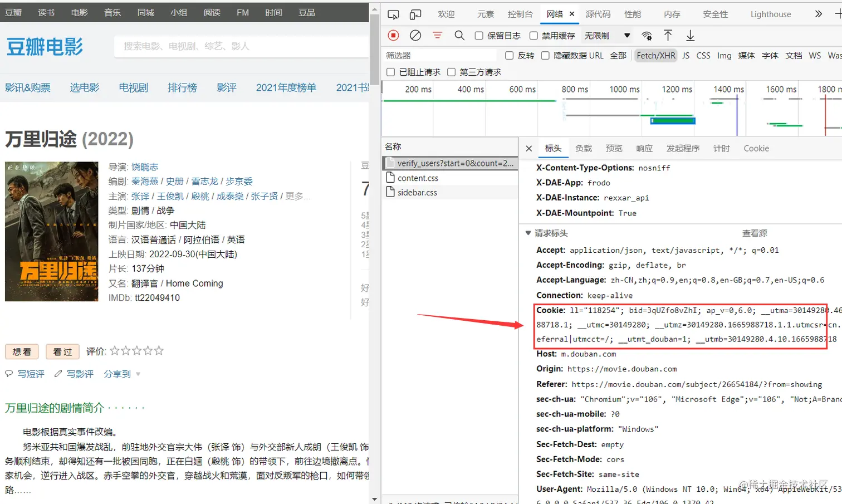Toggle the network filter funnel icon
Image resolution: width=842 pixels, height=504 pixels.
[x=438, y=36]
